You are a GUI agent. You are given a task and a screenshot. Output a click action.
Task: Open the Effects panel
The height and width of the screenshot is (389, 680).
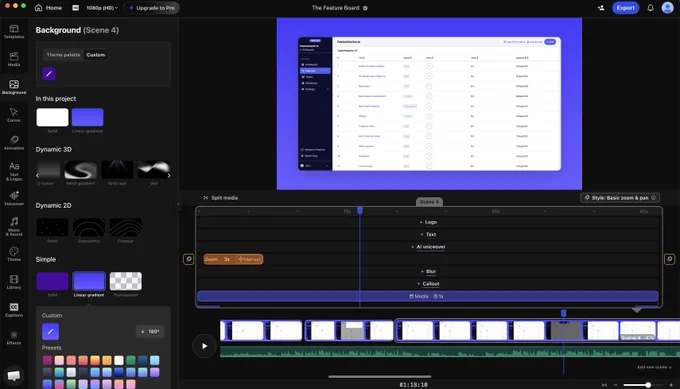pos(14,337)
